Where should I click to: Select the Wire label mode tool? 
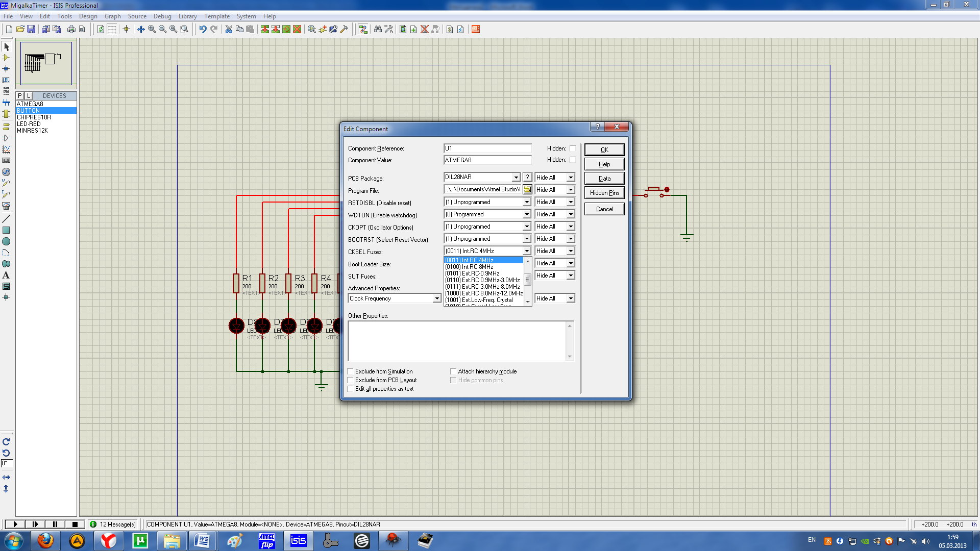(x=6, y=80)
